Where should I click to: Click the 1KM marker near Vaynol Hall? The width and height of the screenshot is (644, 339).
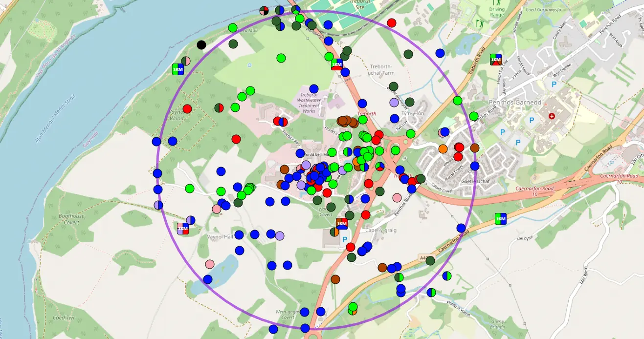coord(183,227)
